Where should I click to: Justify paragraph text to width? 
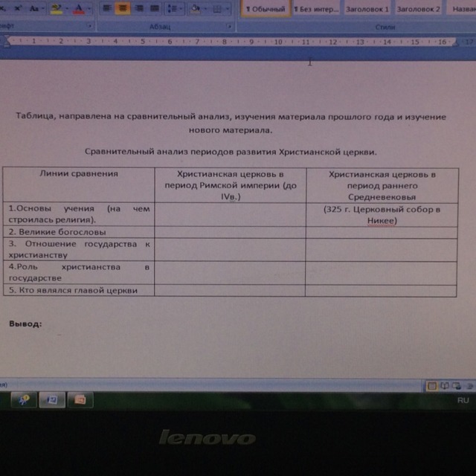(155, 8)
